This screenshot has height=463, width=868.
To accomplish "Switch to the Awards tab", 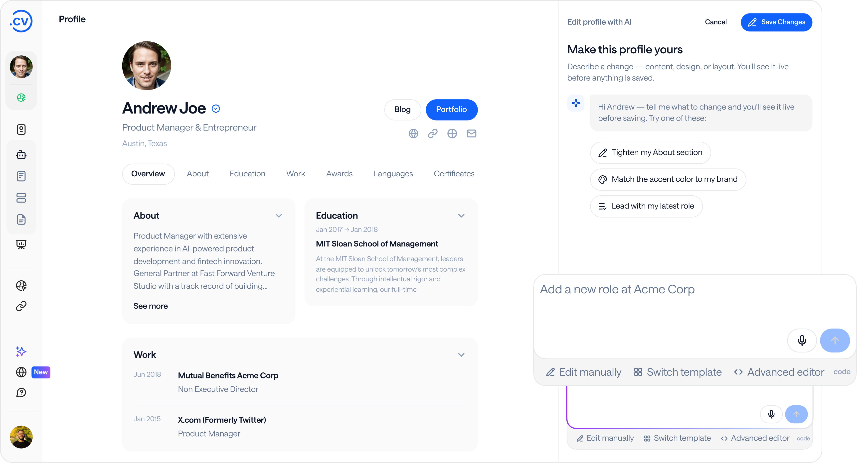I will pos(339,174).
